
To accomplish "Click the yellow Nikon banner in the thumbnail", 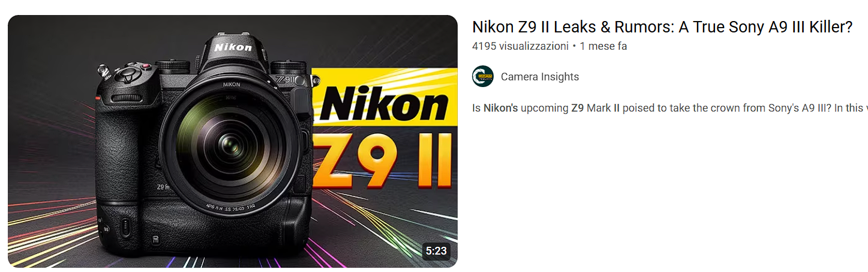I will (384, 100).
